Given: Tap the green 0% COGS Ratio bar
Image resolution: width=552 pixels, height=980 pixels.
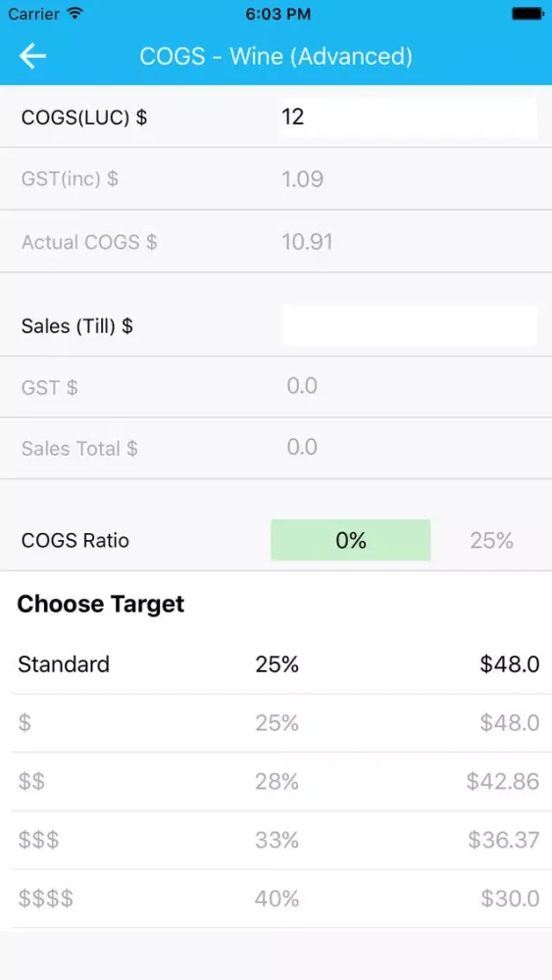Looking at the screenshot, I should coord(351,540).
